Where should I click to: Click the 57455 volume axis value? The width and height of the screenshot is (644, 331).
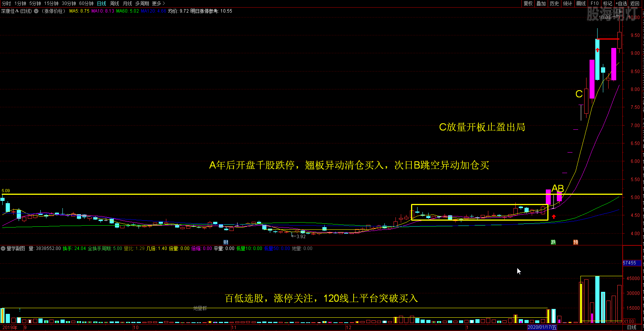click(x=630, y=263)
